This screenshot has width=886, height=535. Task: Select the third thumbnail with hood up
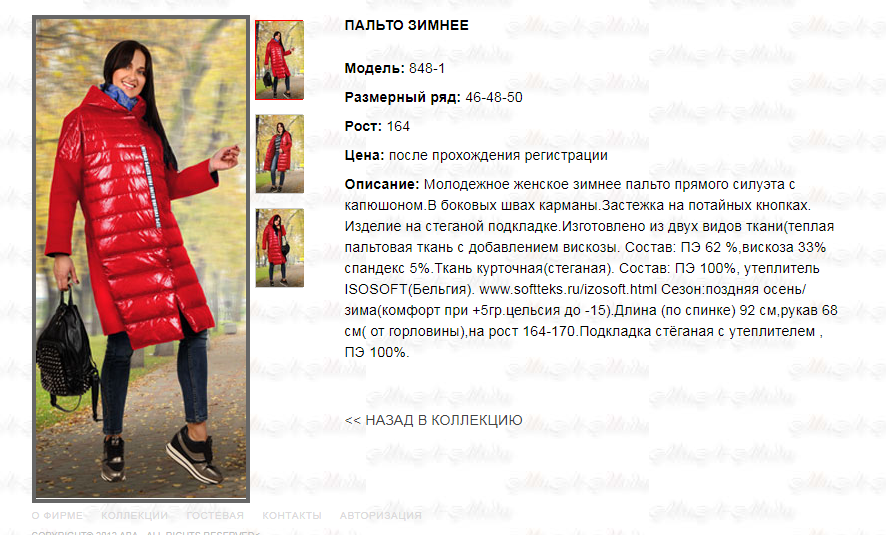click(279, 248)
